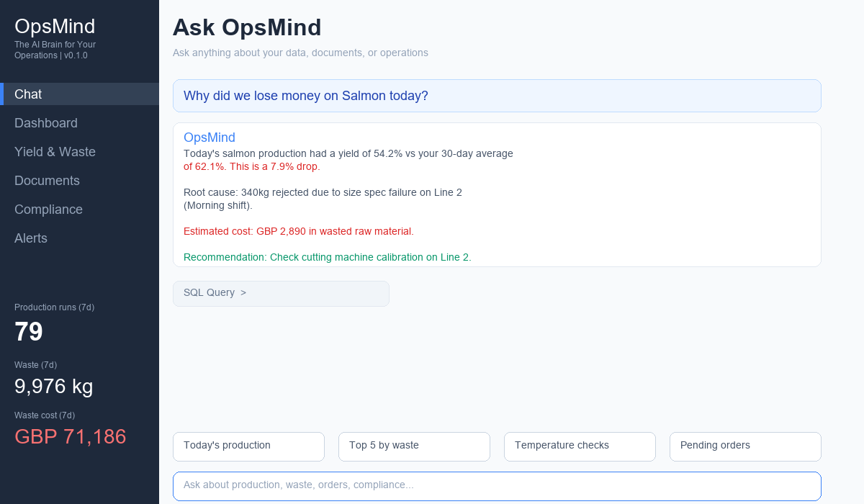Collapse or open SQL Query using its chevron

click(242, 292)
